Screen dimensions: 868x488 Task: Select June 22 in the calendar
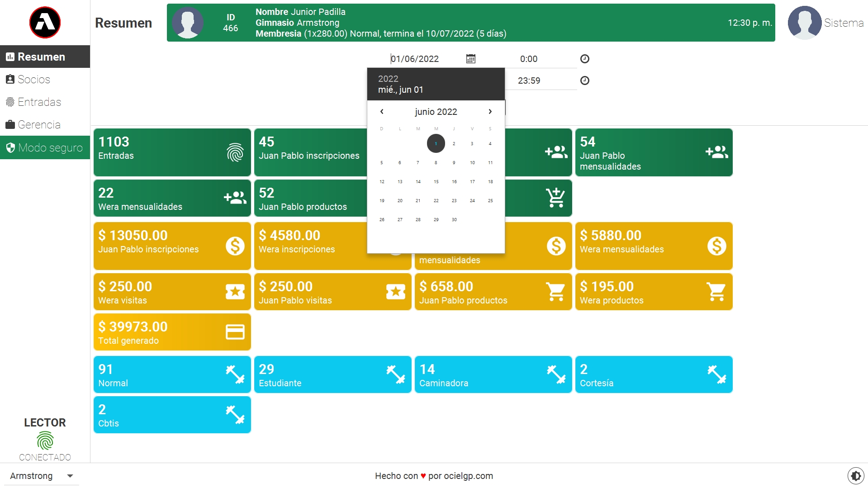click(x=436, y=200)
